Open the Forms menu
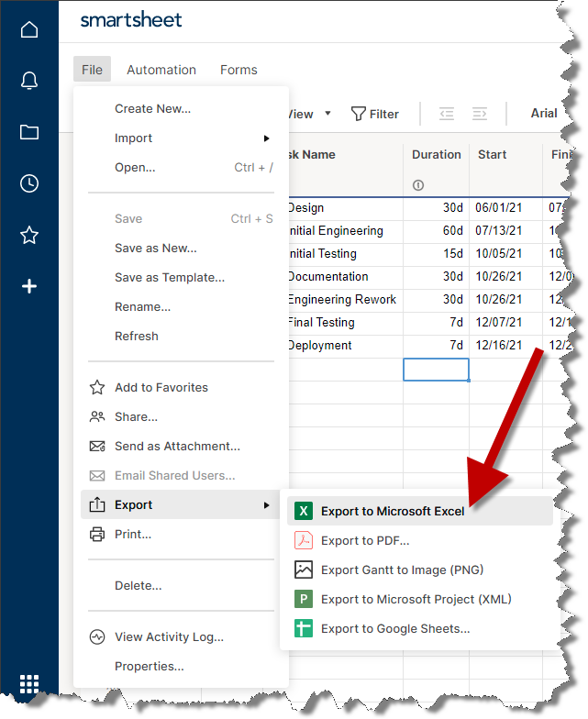This screenshot has width=588, height=719. point(239,70)
